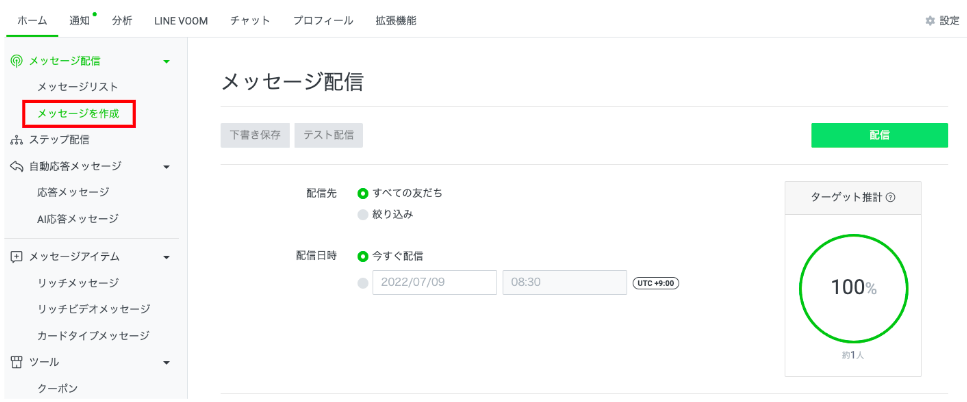Open the ターゲット推計 help question icon

(x=891, y=198)
